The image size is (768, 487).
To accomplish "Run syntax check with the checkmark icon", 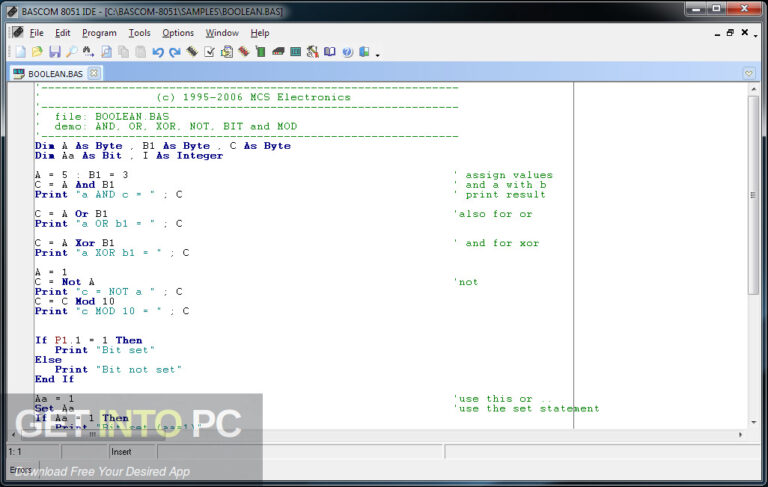I will [x=209, y=51].
